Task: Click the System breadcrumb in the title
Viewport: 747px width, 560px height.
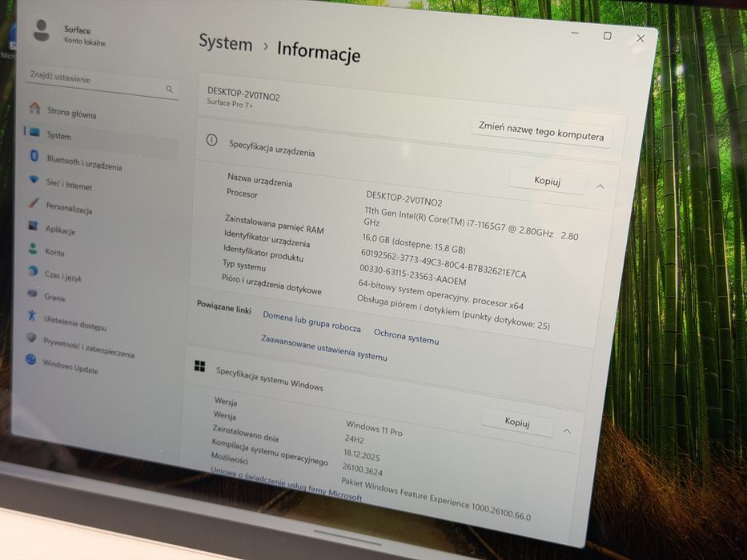Action: pos(225,42)
